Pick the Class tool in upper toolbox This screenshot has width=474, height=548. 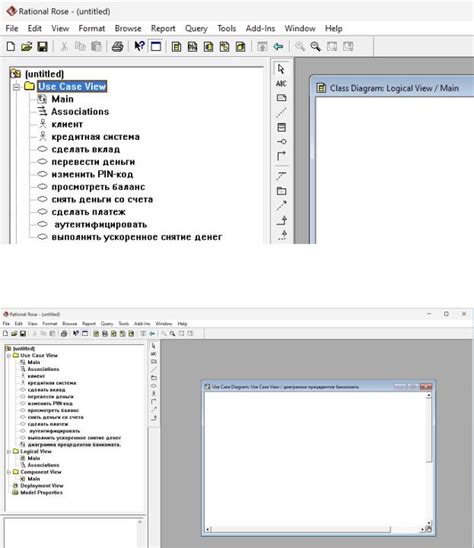coord(281,127)
